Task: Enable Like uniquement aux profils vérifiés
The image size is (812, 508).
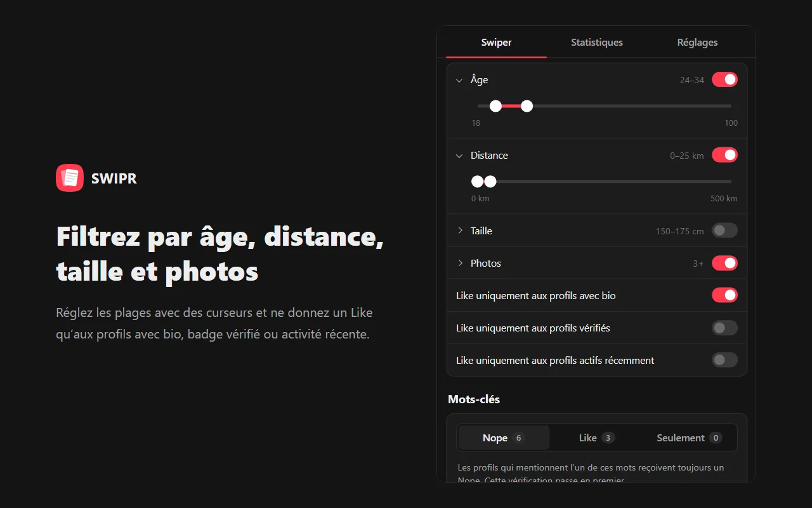Action: click(x=724, y=328)
